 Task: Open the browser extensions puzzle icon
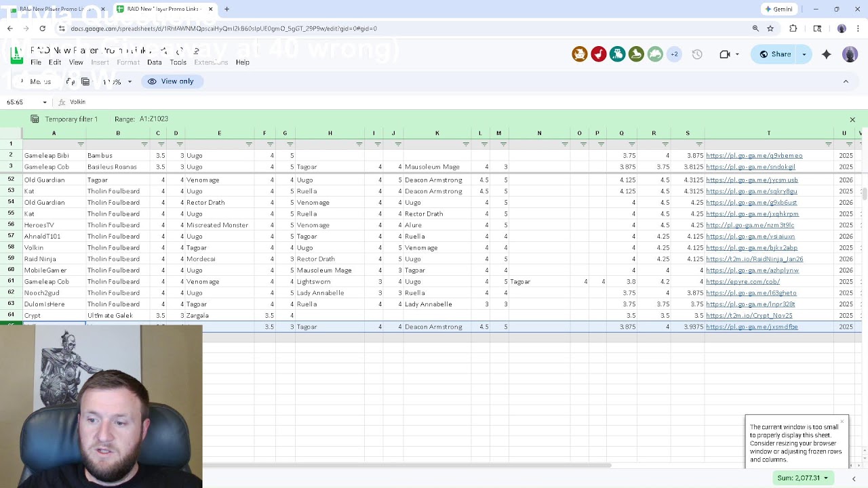coord(793,28)
